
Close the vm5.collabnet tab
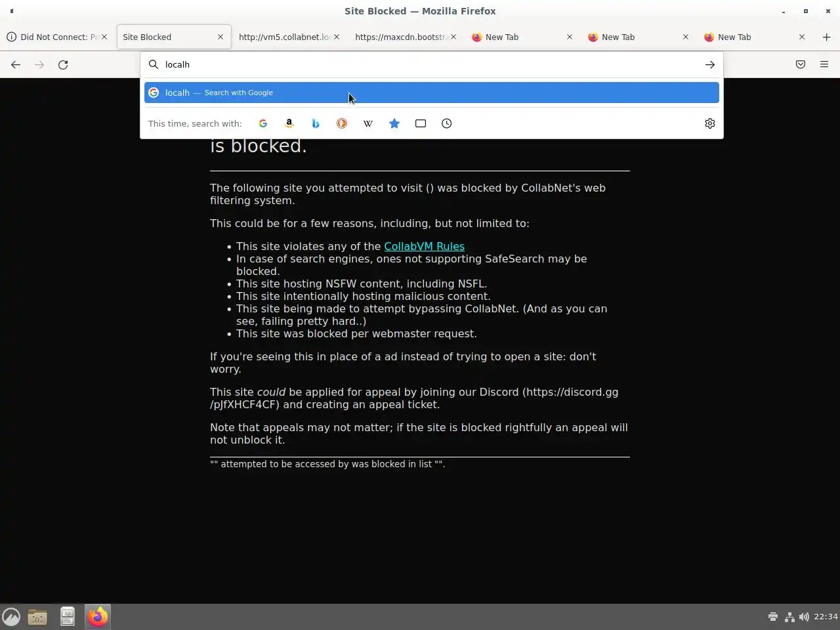(337, 37)
